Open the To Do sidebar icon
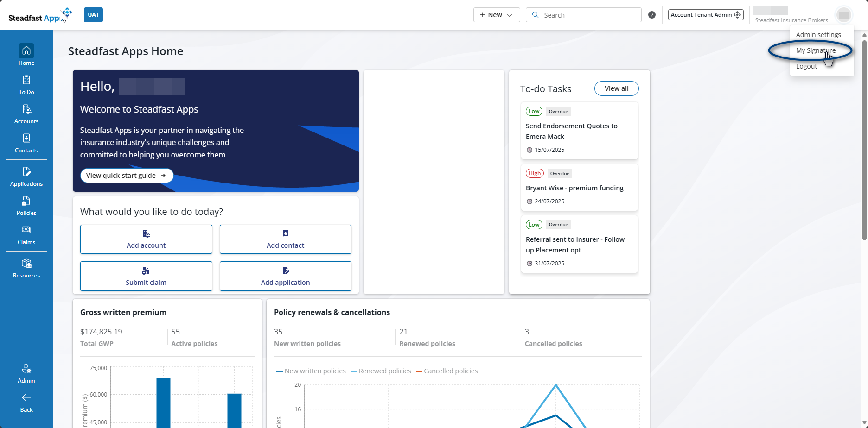The width and height of the screenshot is (868, 428). (x=26, y=85)
